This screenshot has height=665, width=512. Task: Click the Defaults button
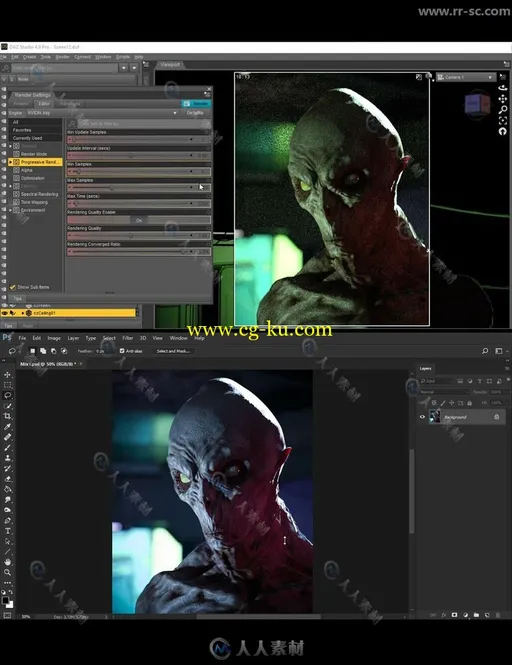195,113
